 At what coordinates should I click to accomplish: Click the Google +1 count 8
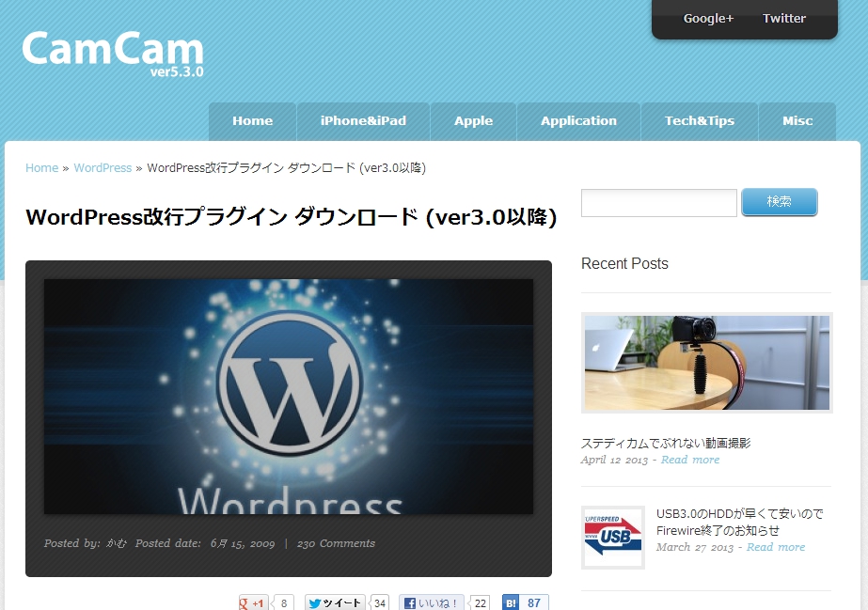point(284,602)
